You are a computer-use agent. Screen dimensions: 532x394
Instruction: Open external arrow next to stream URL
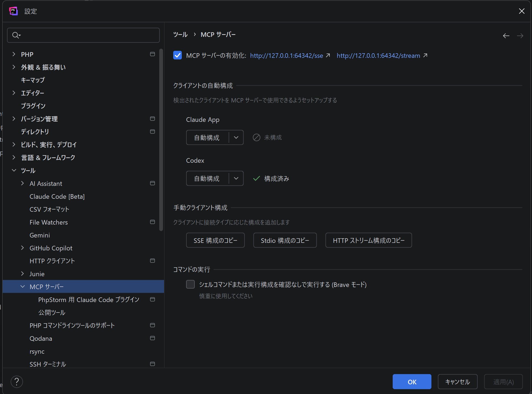click(425, 55)
